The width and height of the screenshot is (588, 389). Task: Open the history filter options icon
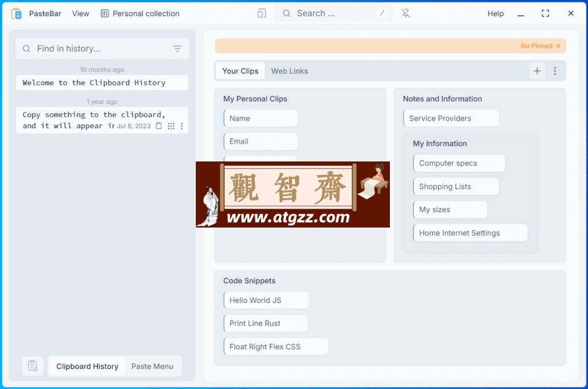(x=177, y=48)
